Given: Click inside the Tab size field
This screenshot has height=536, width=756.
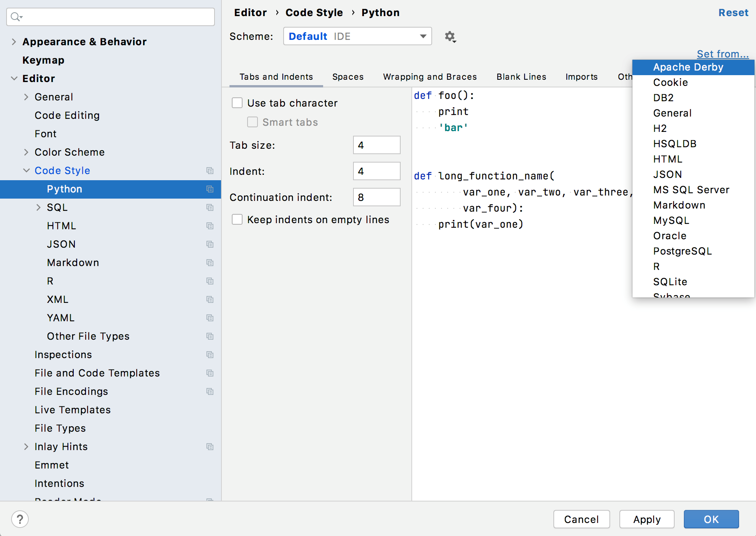Looking at the screenshot, I should point(376,145).
